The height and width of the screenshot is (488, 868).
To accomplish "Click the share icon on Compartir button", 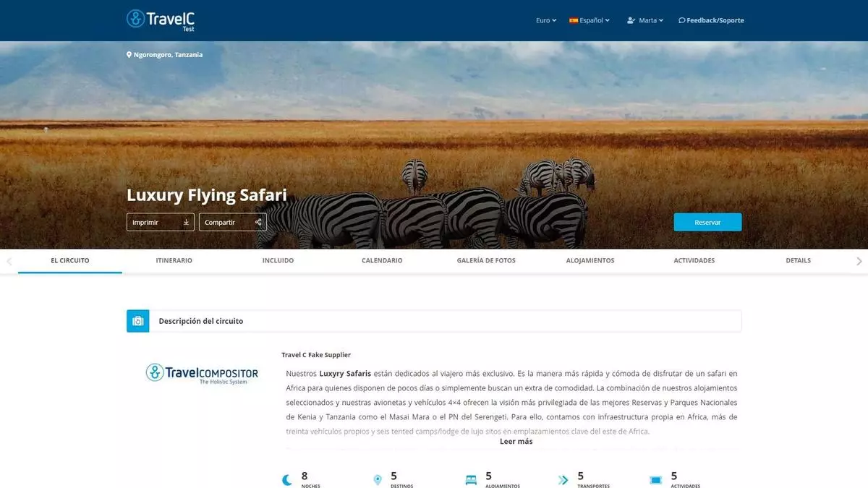I will 258,223.
